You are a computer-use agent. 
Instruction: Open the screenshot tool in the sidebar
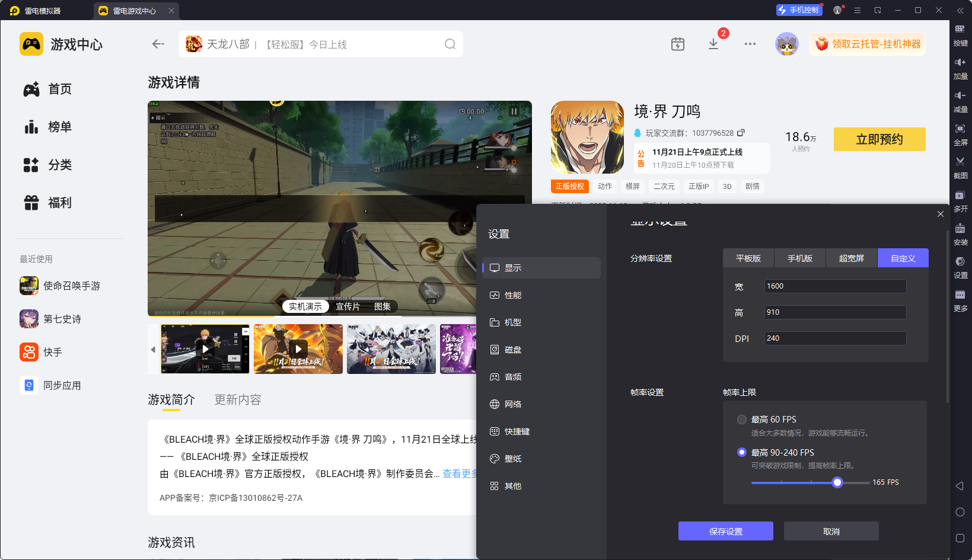point(960,162)
